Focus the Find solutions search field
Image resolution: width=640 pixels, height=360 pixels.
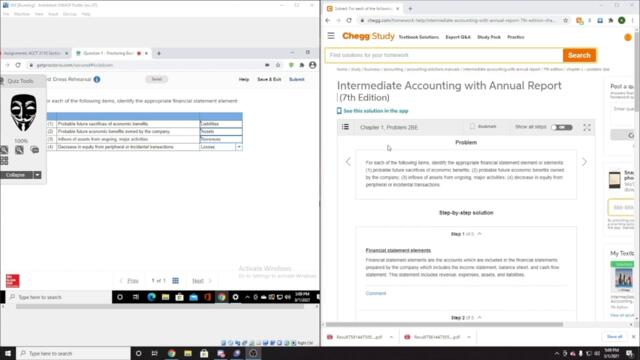pos(444,55)
